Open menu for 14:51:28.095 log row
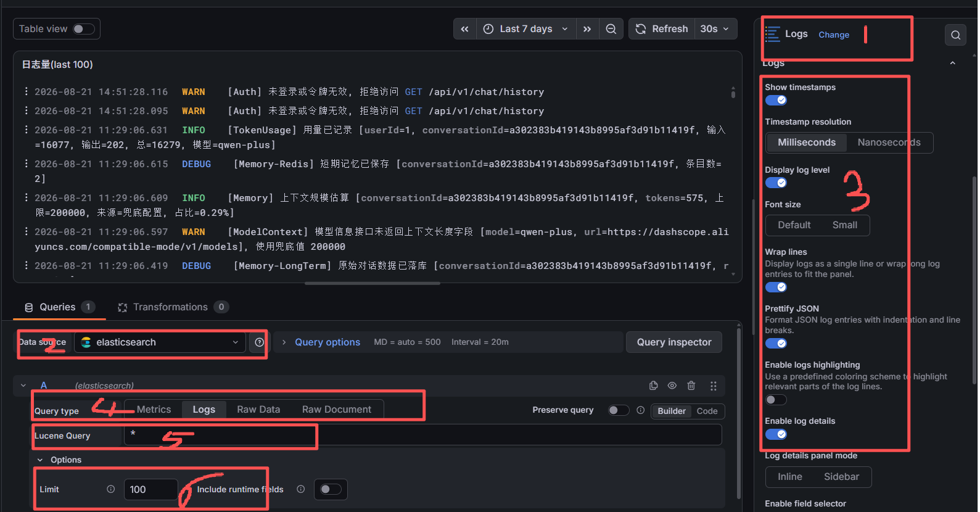 point(26,110)
